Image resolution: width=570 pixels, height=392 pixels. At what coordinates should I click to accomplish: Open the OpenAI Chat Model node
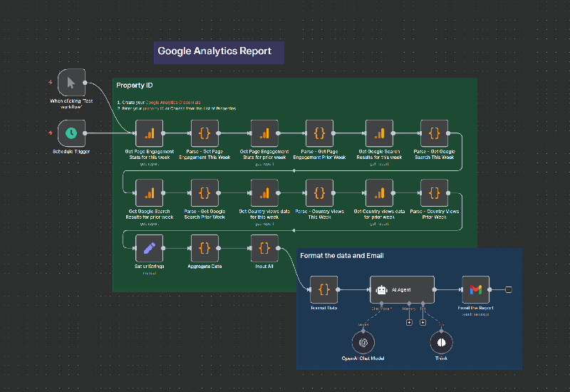[x=363, y=342]
